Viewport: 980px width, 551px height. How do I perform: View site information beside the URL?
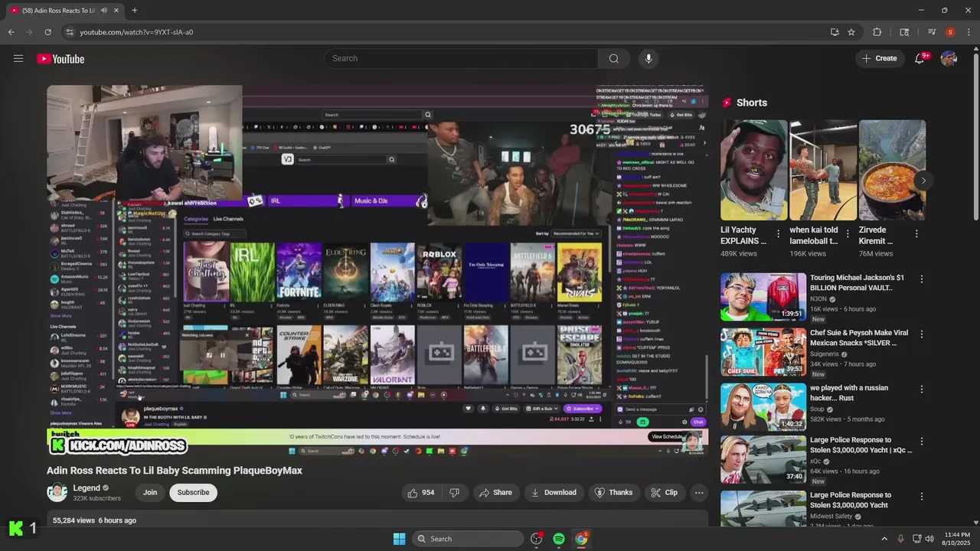tap(70, 32)
